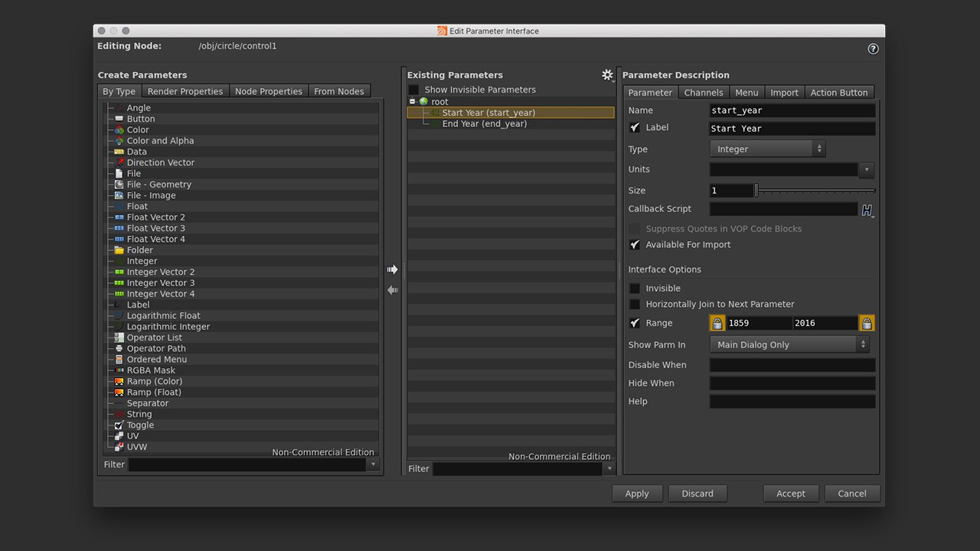The image size is (980, 551).
Task: Select Separator in the type list
Action: (x=148, y=403)
